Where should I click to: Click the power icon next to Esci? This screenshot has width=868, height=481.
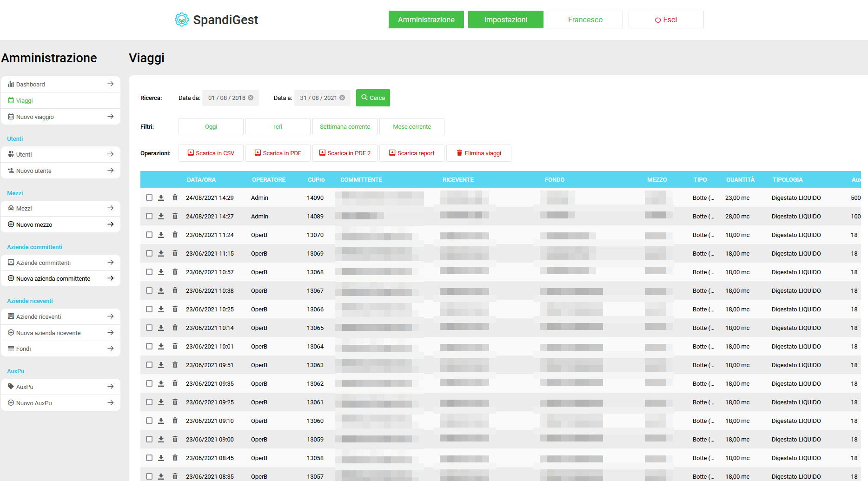point(657,20)
